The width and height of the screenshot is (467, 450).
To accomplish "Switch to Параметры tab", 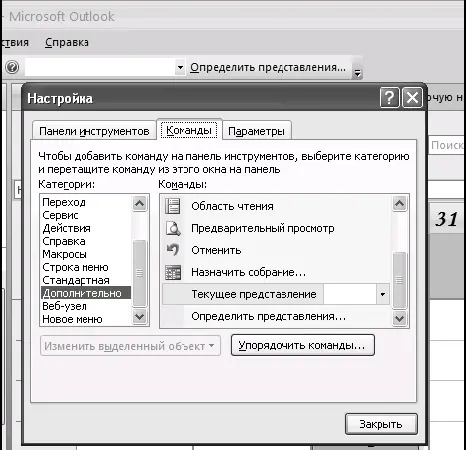I will click(x=256, y=131).
